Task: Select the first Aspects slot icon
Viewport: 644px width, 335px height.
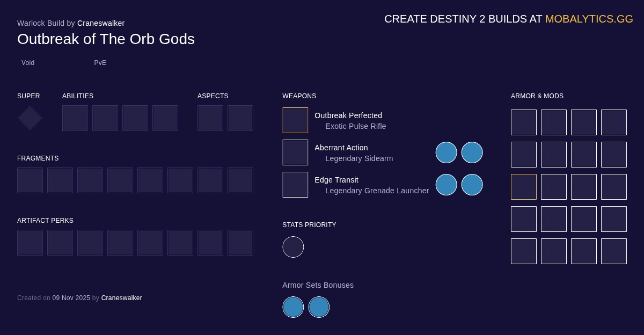Action: [x=210, y=118]
